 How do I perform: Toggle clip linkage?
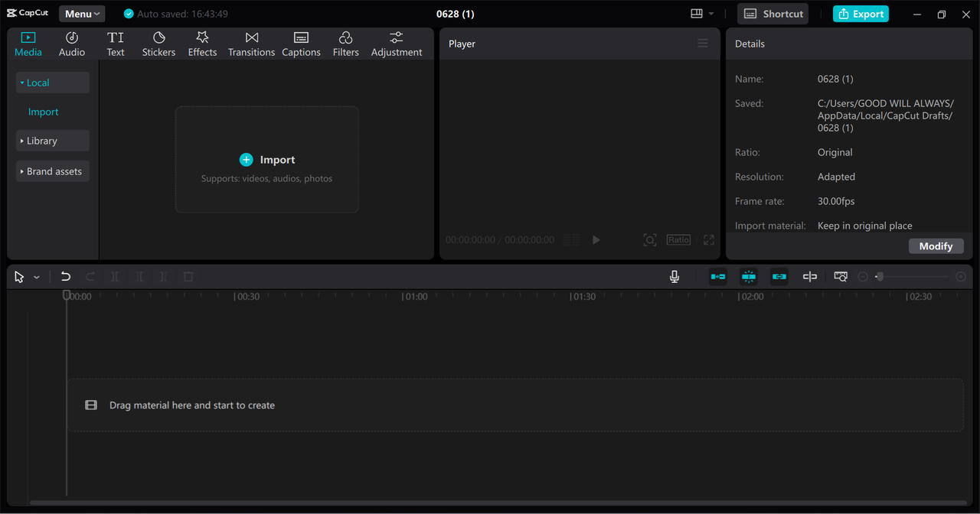[779, 277]
